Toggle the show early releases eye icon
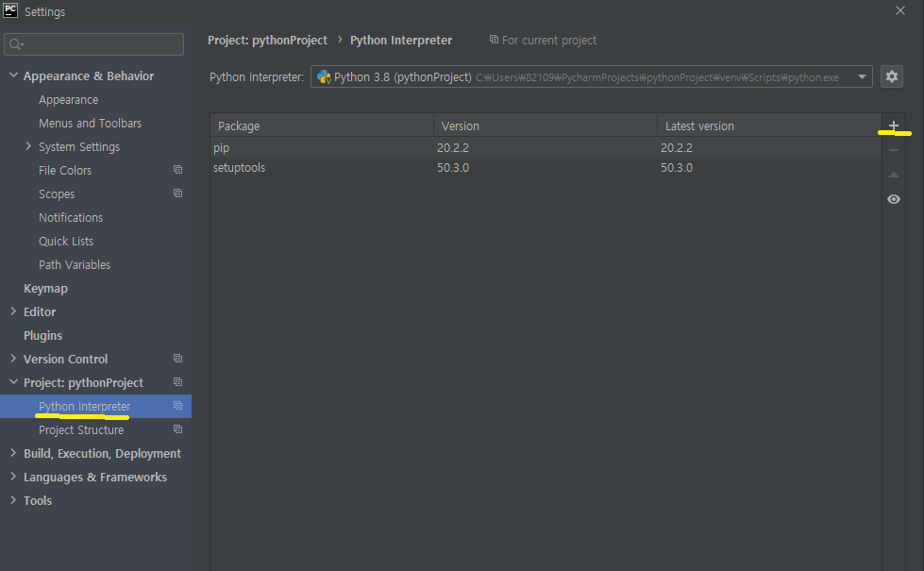Viewport: 924px width, 571px height. 894,199
